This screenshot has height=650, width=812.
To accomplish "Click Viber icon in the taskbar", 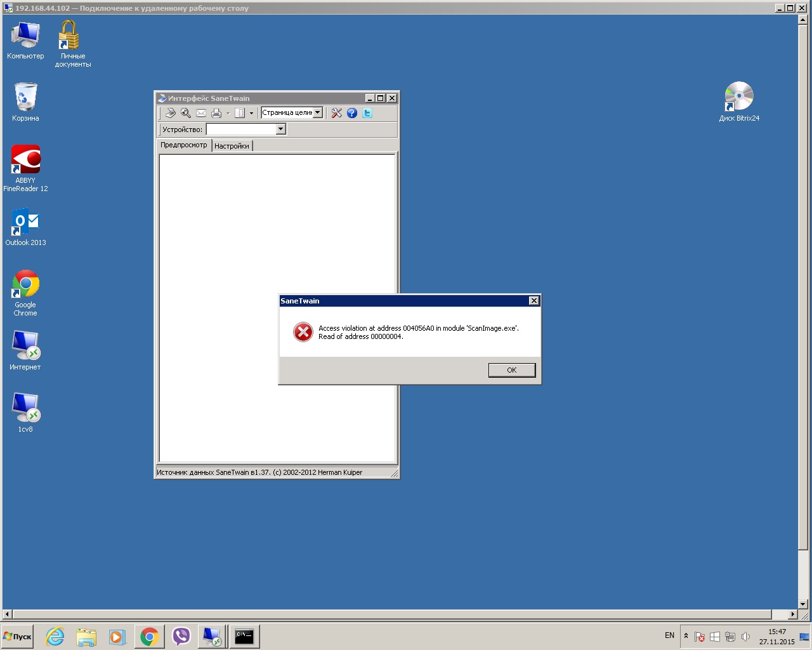I will 181,637.
